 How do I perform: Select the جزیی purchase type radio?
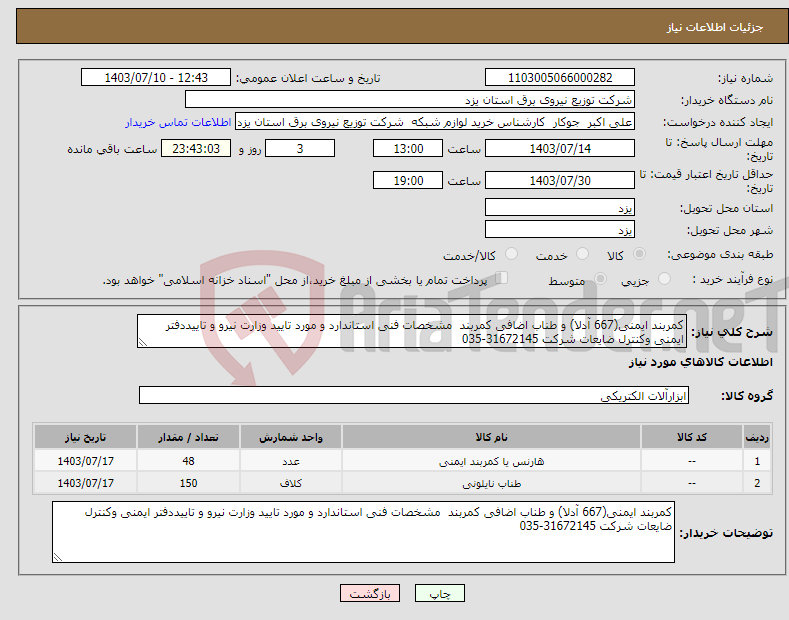click(x=664, y=279)
